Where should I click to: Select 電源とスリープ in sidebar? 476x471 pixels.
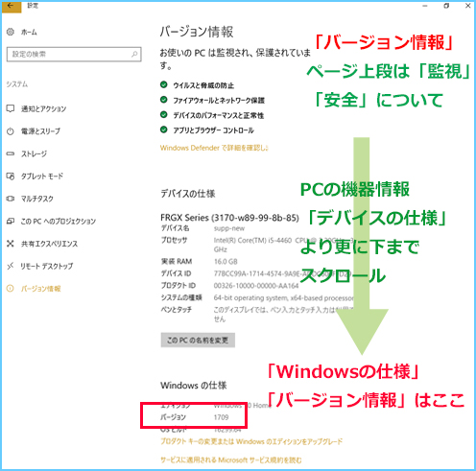[x=40, y=131]
